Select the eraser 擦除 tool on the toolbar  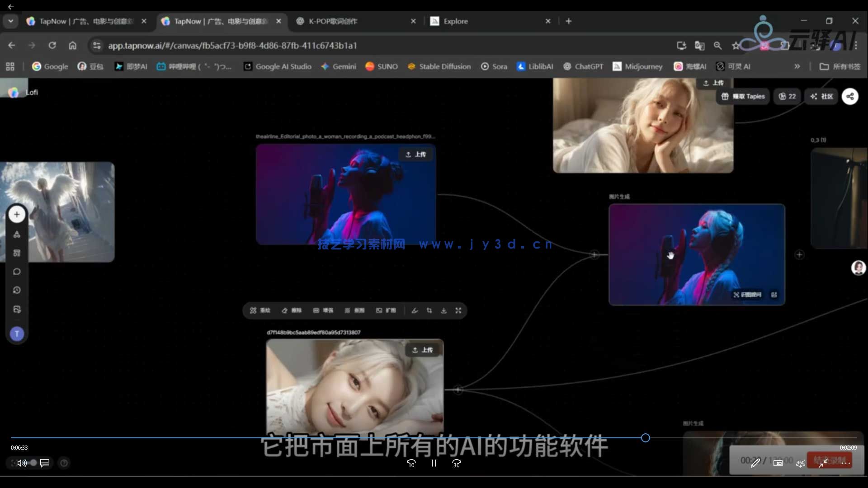click(292, 310)
